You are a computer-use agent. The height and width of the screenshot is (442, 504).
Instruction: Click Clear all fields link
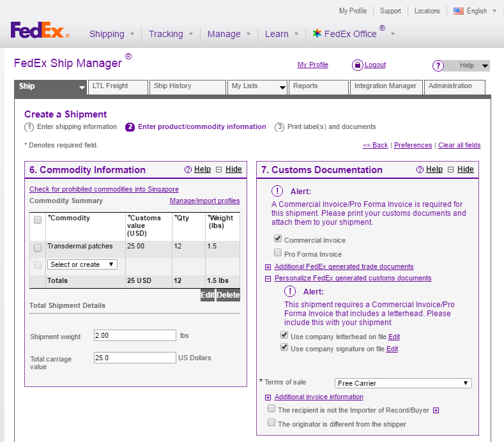pyautogui.click(x=459, y=145)
